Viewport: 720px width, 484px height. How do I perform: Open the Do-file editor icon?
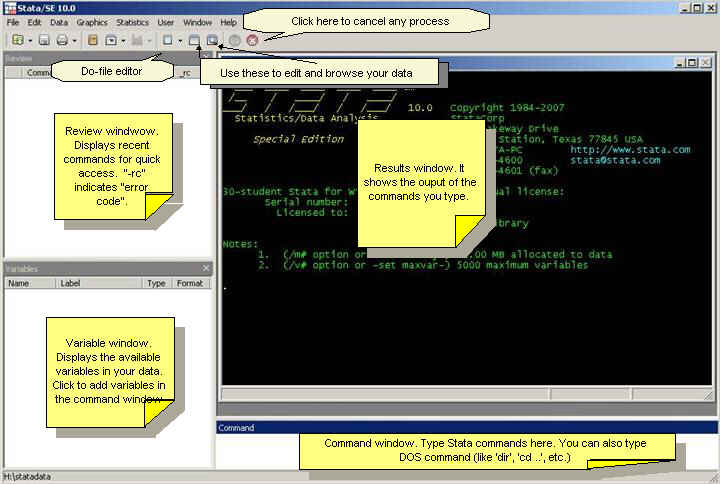click(x=167, y=40)
